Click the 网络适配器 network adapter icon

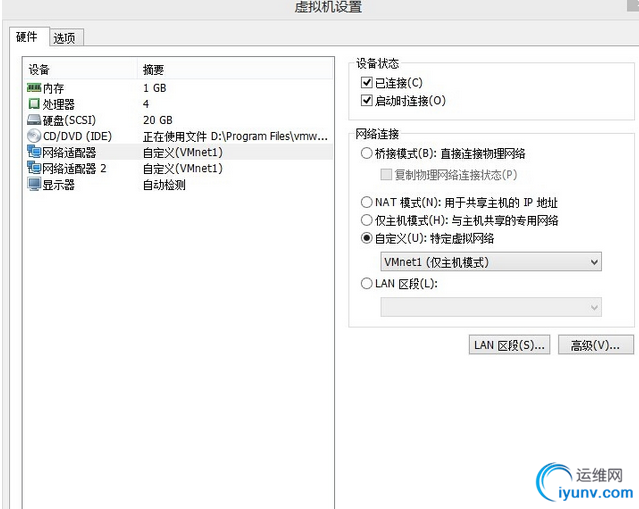pyautogui.click(x=34, y=152)
